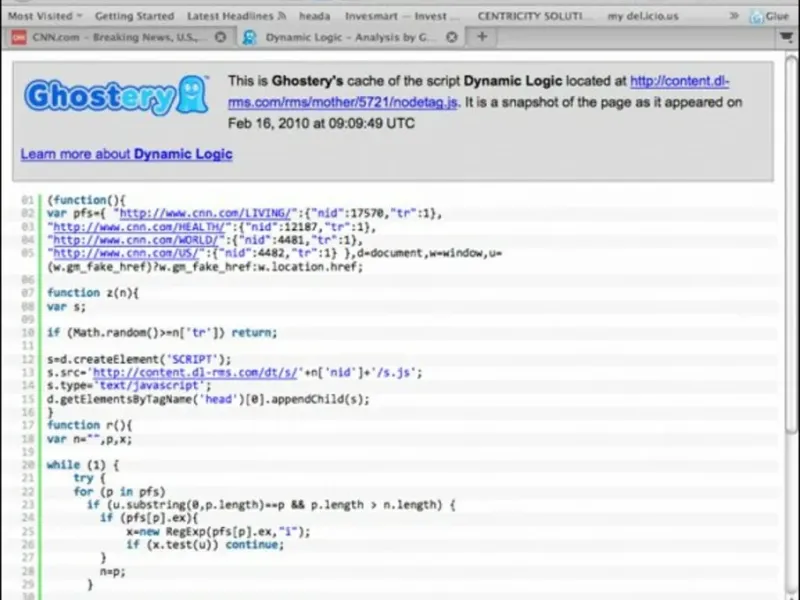Open the cnn.com/HEALTH/ link in code

coord(139,227)
